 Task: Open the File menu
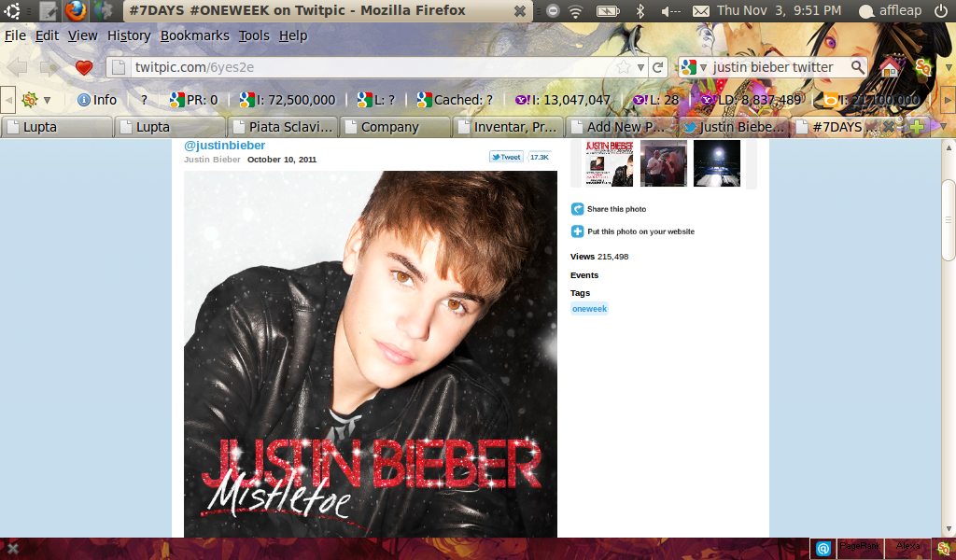point(15,36)
